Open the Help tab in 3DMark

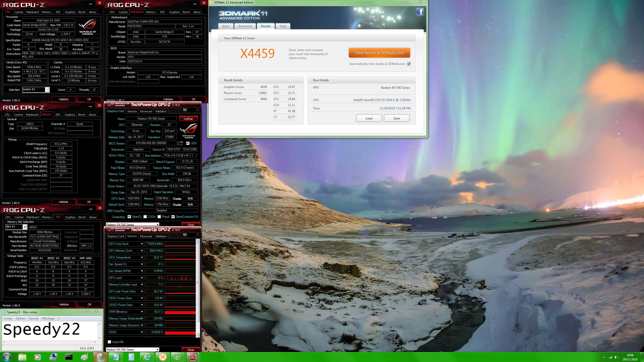click(283, 26)
